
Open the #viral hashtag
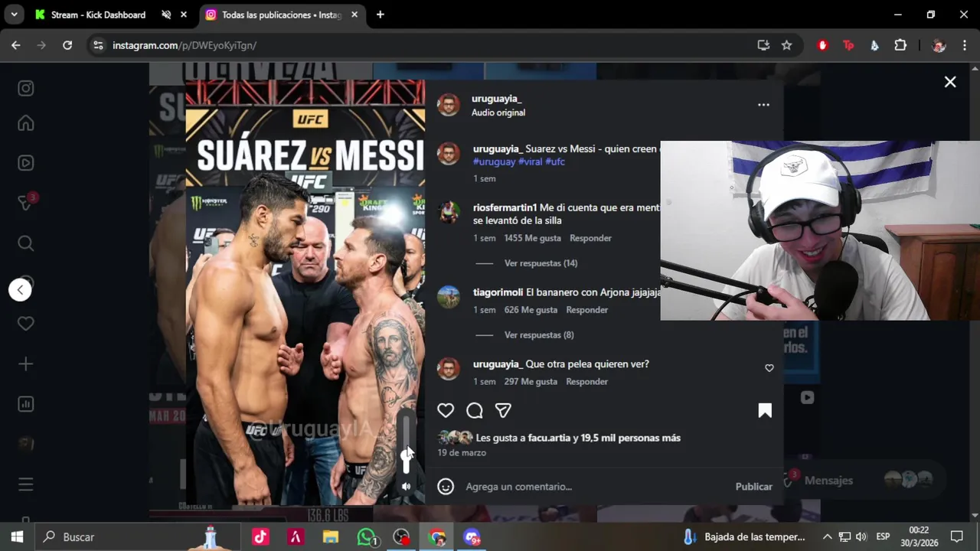[531, 162]
